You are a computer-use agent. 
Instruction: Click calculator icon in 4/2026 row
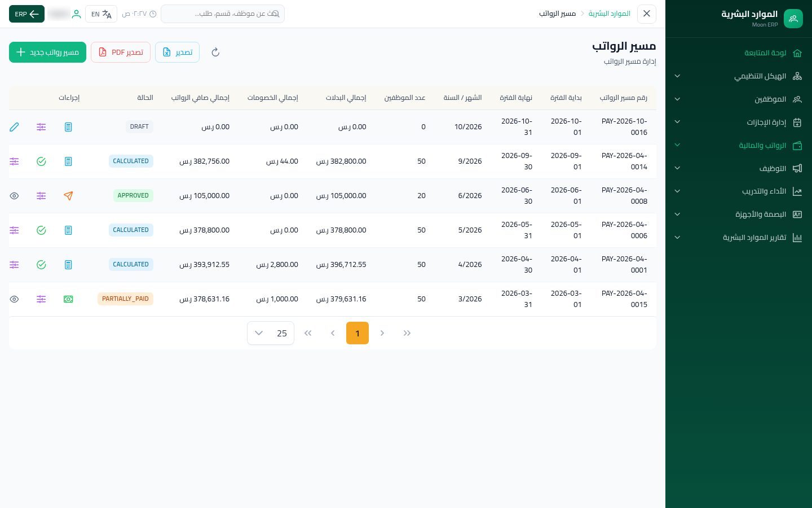click(x=68, y=265)
